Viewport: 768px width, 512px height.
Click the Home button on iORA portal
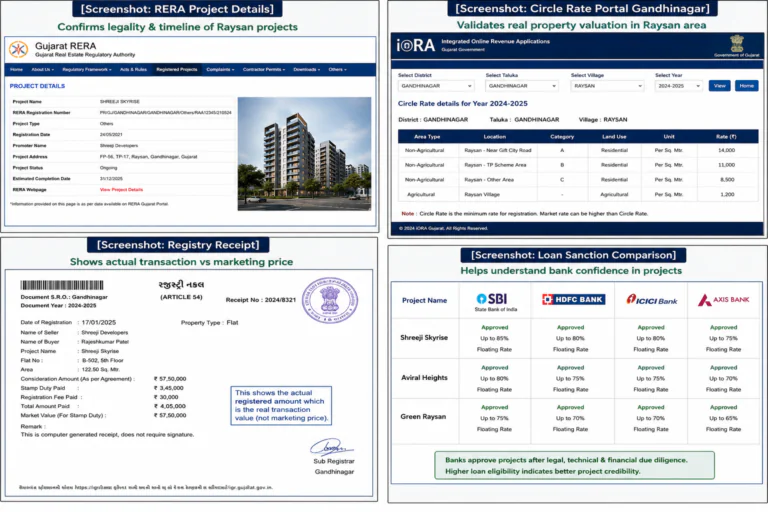(x=746, y=86)
